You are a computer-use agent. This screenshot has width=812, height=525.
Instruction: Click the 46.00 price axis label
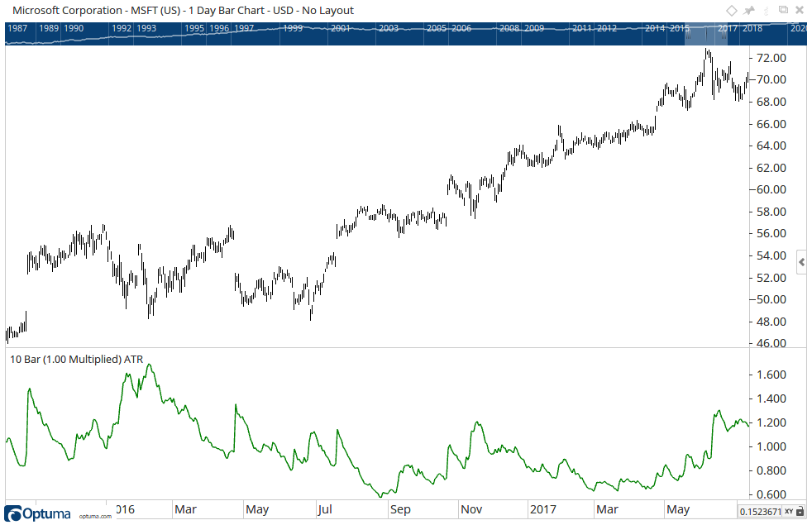(x=771, y=343)
